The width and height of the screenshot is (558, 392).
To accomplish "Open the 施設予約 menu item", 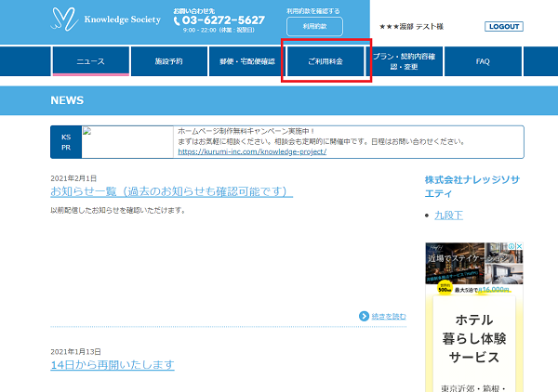I will click(168, 61).
